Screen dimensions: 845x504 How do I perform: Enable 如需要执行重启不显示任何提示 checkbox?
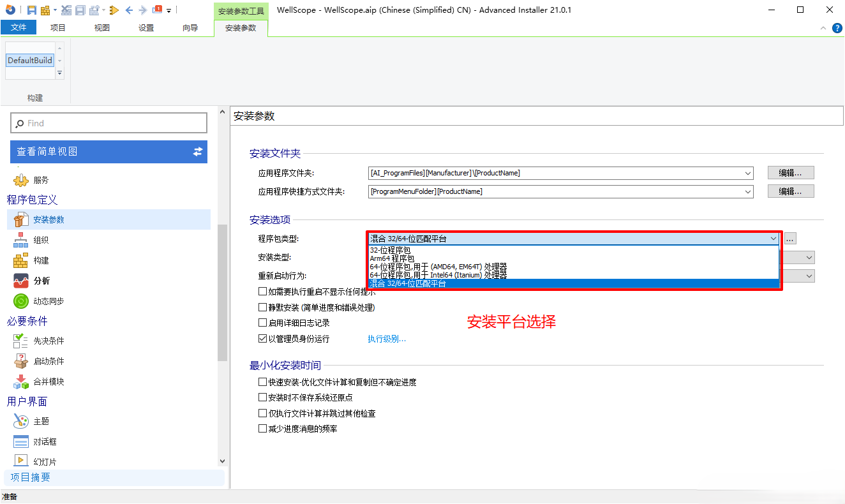262,292
